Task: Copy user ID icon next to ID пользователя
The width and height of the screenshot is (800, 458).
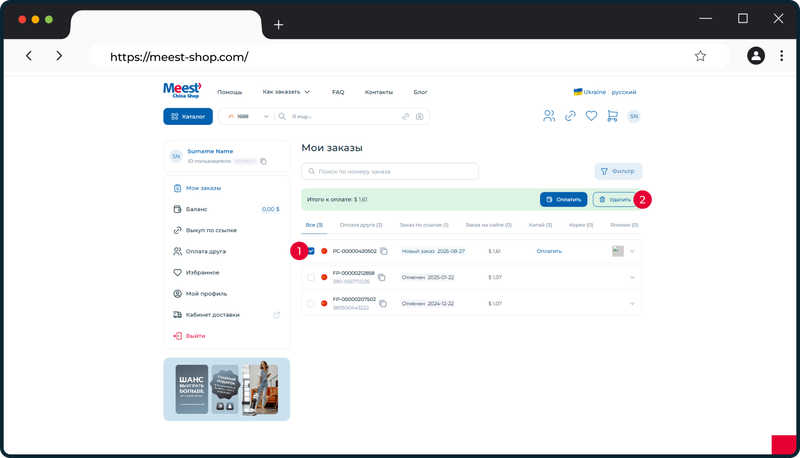Action: click(x=263, y=161)
